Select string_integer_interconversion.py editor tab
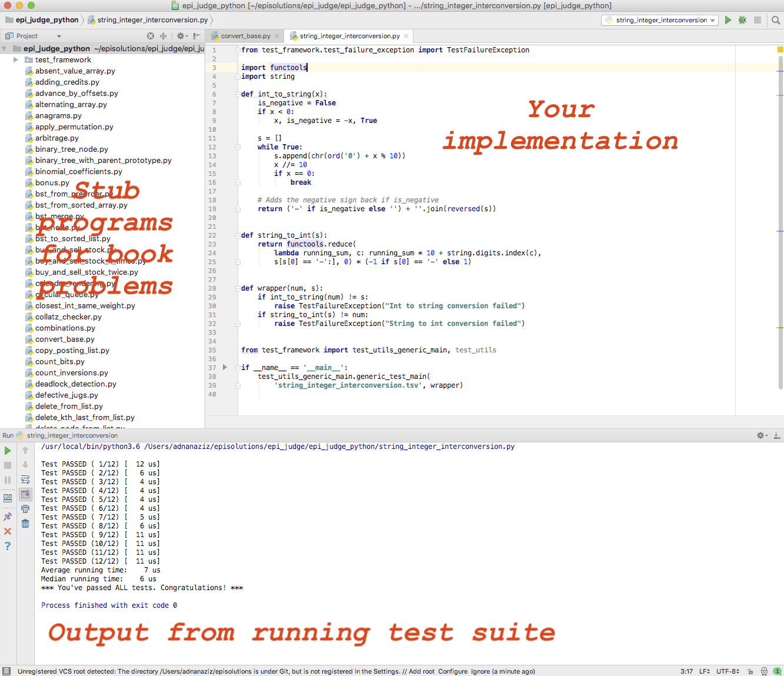784x676 pixels. [349, 36]
